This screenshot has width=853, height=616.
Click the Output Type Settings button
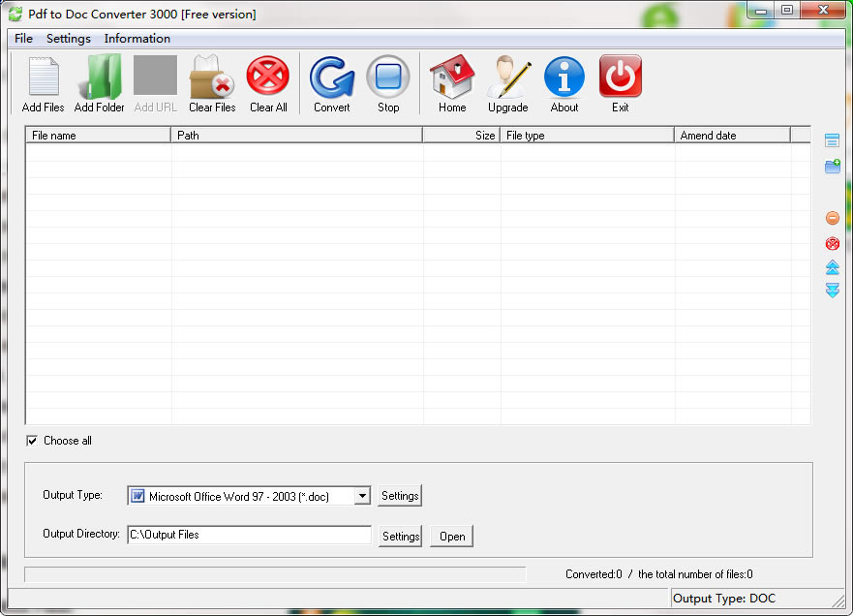399,495
